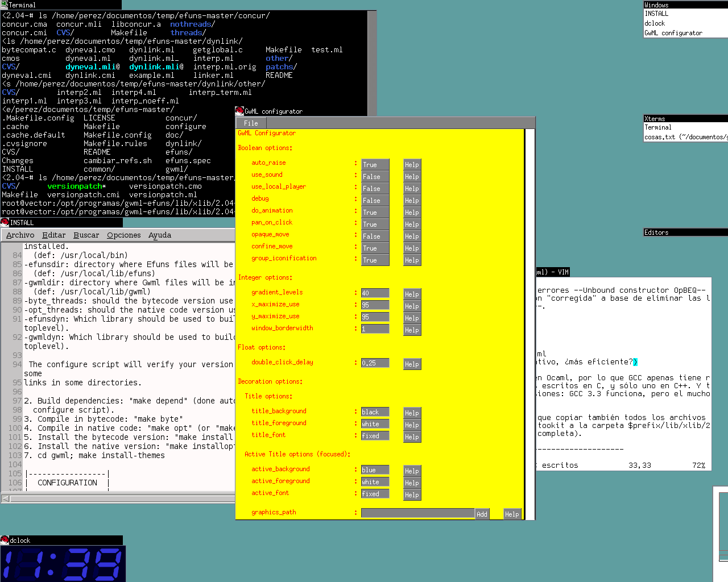
Task: Click the GwML configurator title bar icon
Action: [x=240, y=111]
